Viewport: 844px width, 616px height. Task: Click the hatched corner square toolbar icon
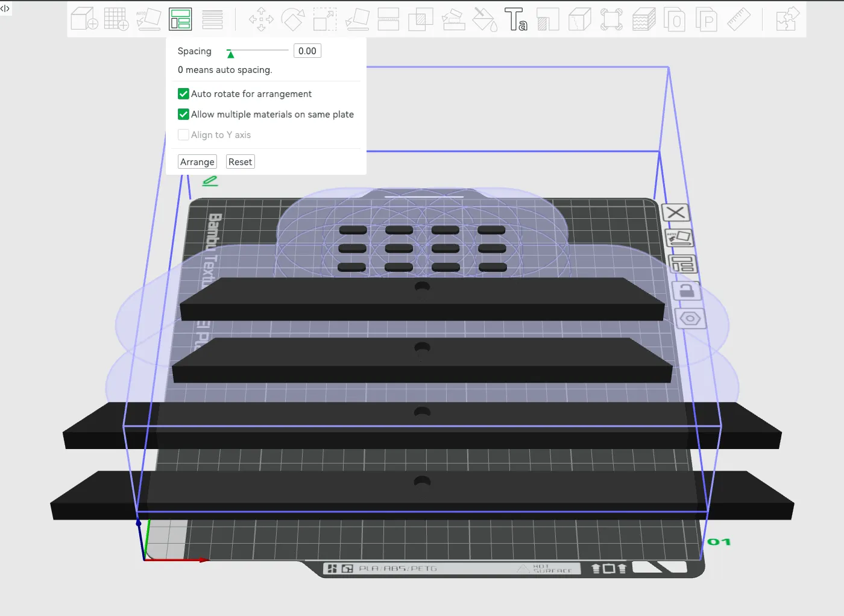pyautogui.click(x=548, y=19)
